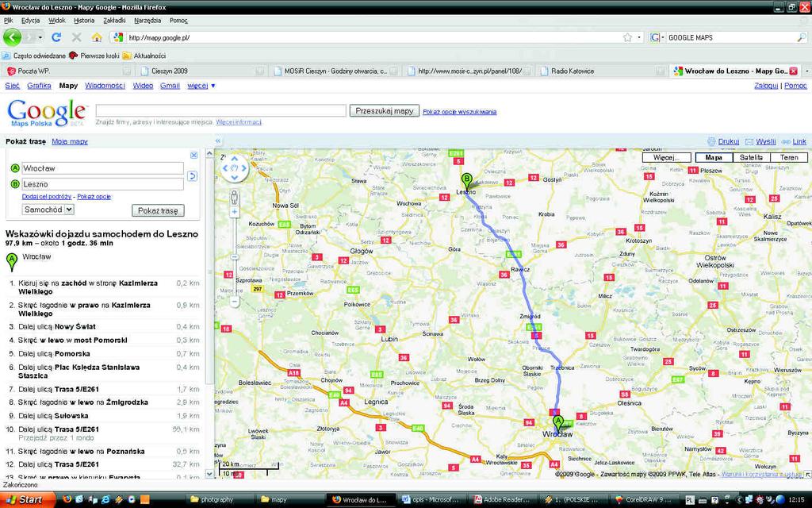The width and height of the screenshot is (812, 508).
Task: Open the back/forward history dropdown arrow
Action: [40, 37]
